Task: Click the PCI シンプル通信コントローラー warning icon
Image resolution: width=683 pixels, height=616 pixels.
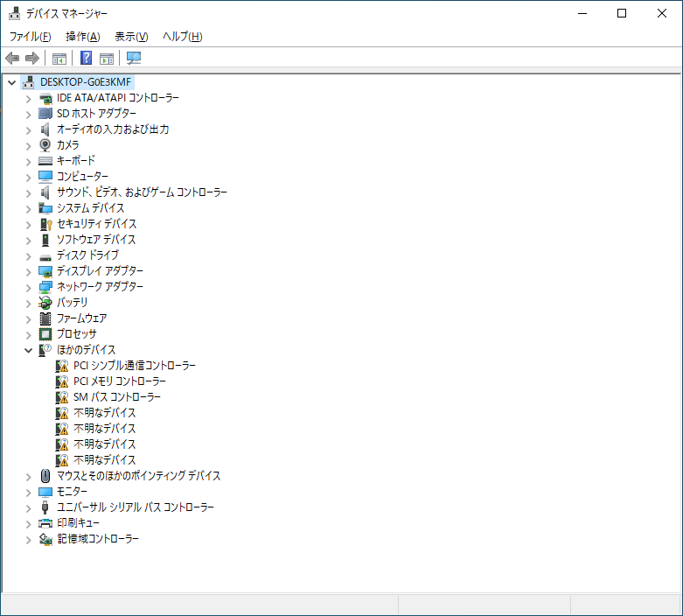Action: 62,367
